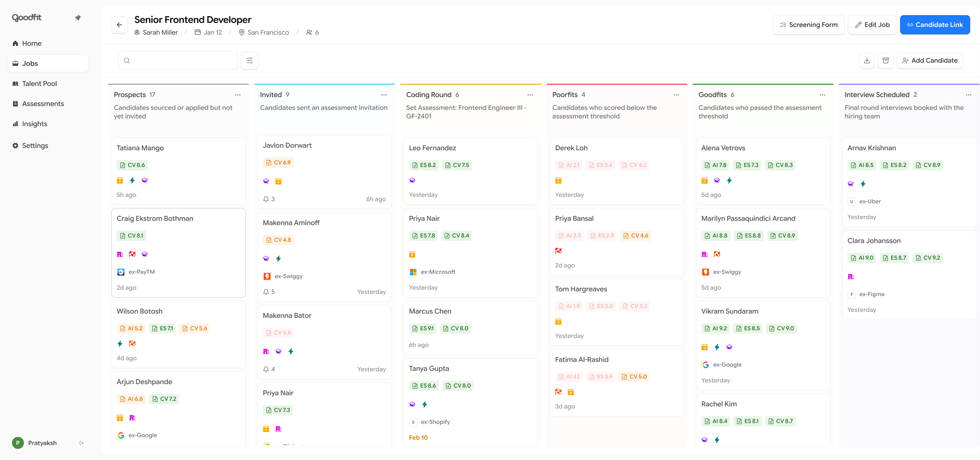Click the back arrow button
The width and height of the screenshot is (980, 460).
point(119,25)
